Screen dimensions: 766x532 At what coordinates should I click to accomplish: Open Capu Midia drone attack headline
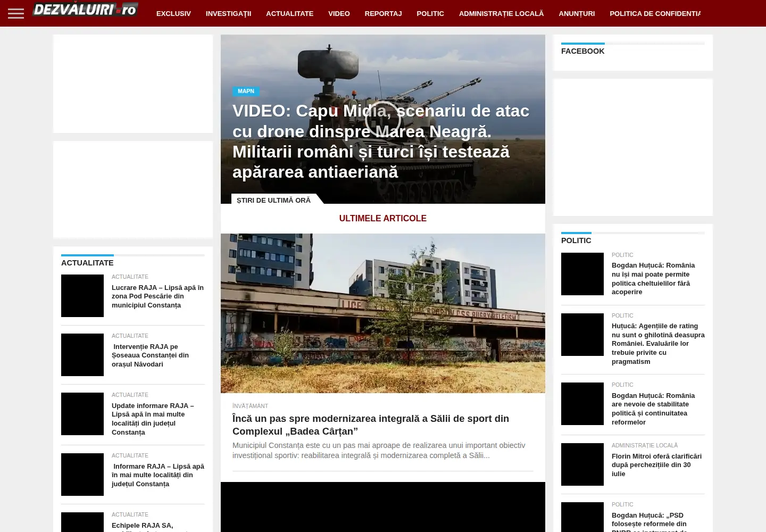381,142
